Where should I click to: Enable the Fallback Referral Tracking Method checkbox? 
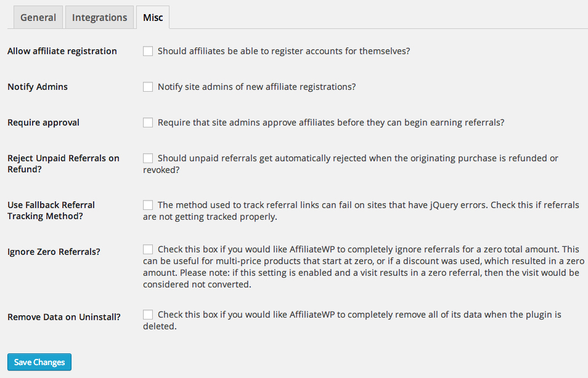148,205
